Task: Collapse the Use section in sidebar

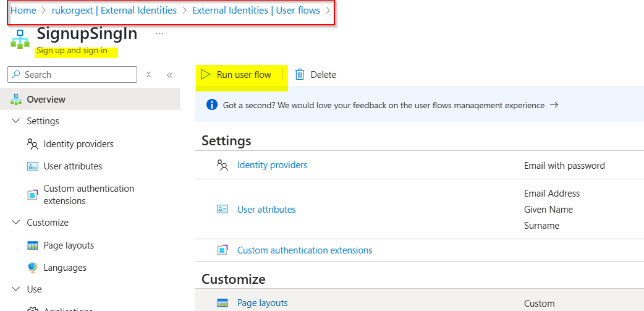Action: (17, 289)
